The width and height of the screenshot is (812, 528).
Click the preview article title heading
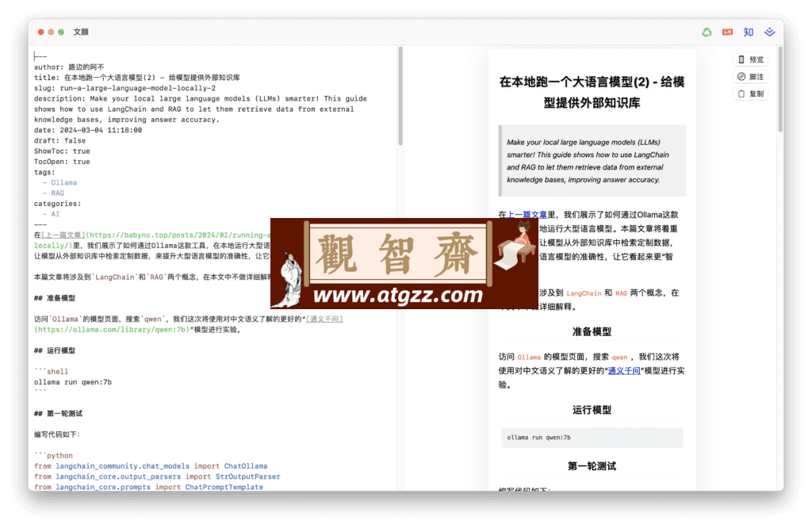click(592, 92)
